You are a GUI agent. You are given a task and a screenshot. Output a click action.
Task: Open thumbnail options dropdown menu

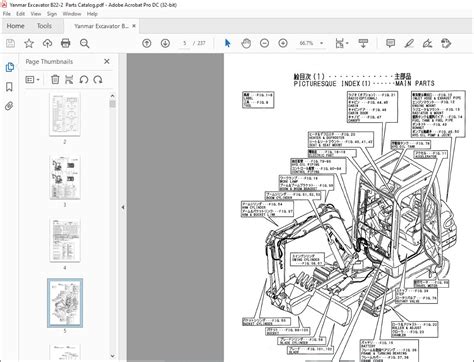click(33, 80)
